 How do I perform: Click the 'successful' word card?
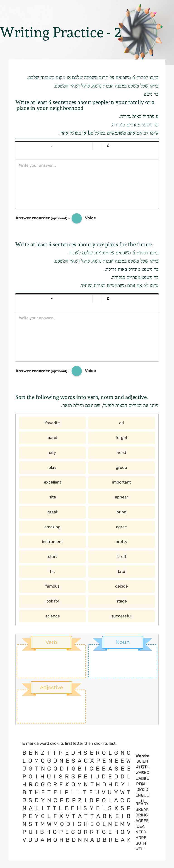point(121,616)
